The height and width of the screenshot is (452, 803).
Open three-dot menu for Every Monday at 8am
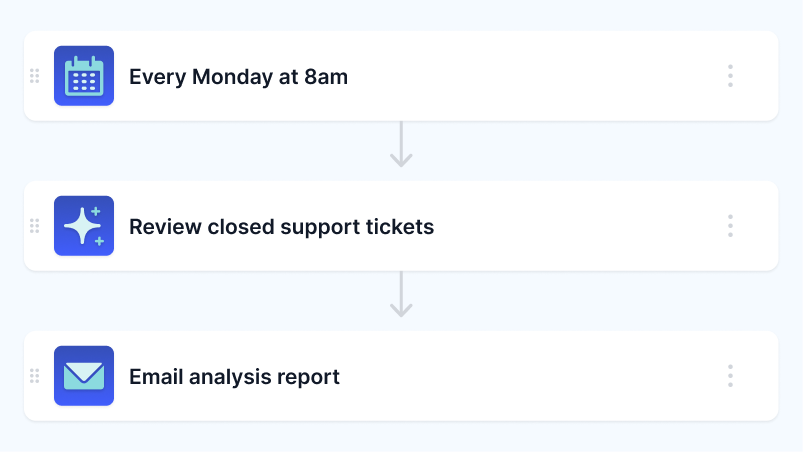[730, 76]
